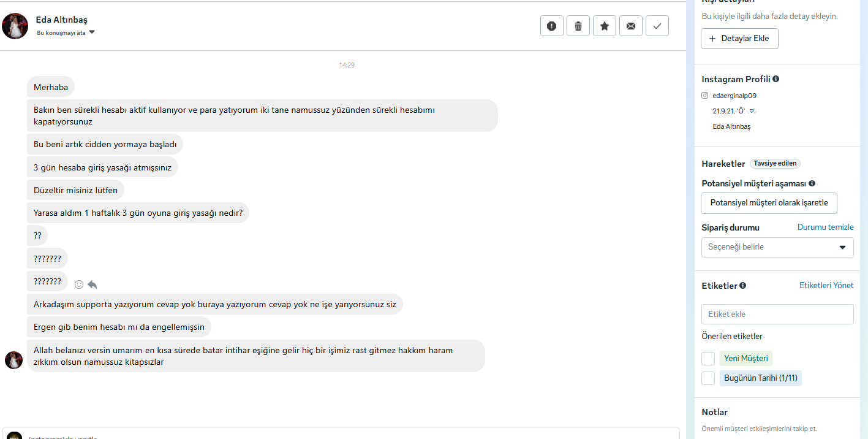
Task: Star this conversation as followed
Action: (605, 26)
